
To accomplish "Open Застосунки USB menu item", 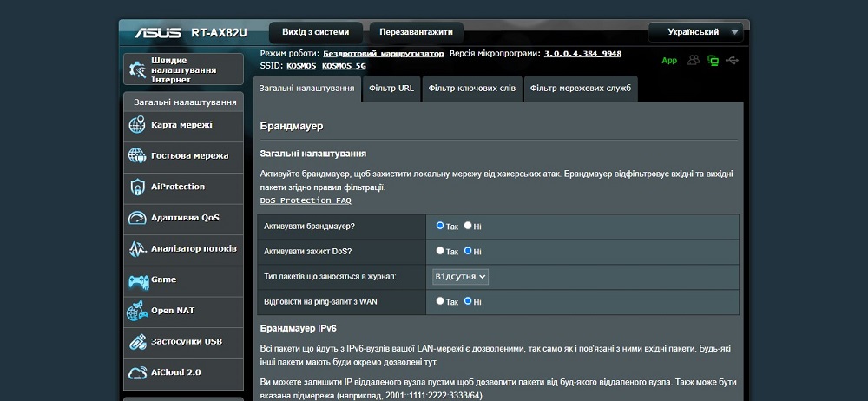I will tap(183, 342).
